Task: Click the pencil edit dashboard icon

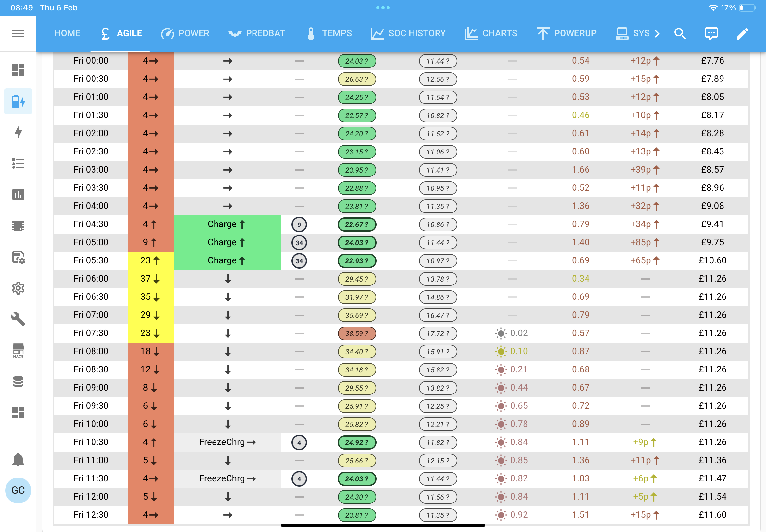Action: pyautogui.click(x=742, y=33)
